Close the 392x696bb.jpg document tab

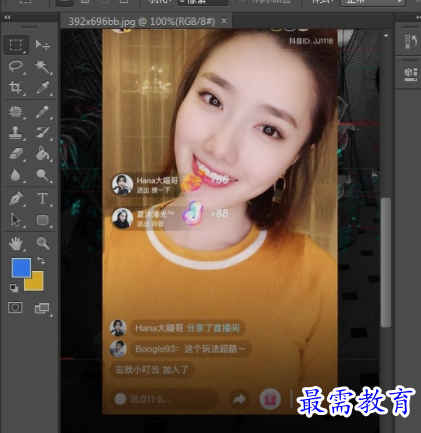pyautogui.click(x=224, y=21)
